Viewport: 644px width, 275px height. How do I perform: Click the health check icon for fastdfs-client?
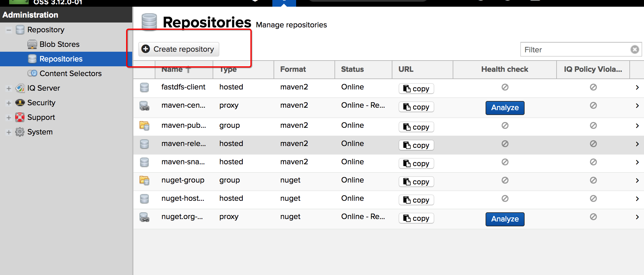point(505,87)
